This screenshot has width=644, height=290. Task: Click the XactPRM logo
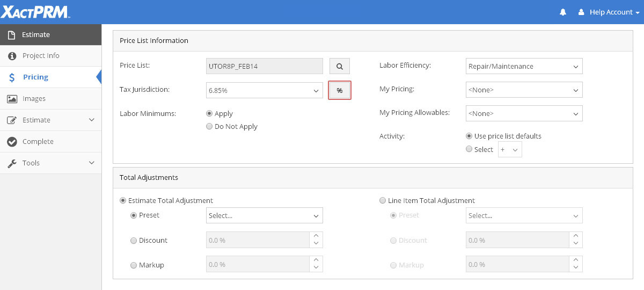click(35, 12)
